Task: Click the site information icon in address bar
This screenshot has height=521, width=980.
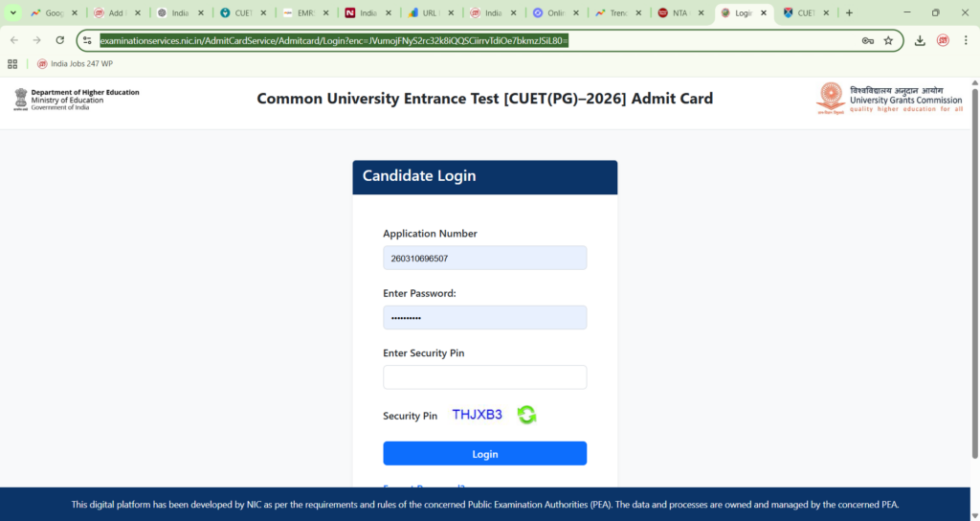Action: coord(88,40)
